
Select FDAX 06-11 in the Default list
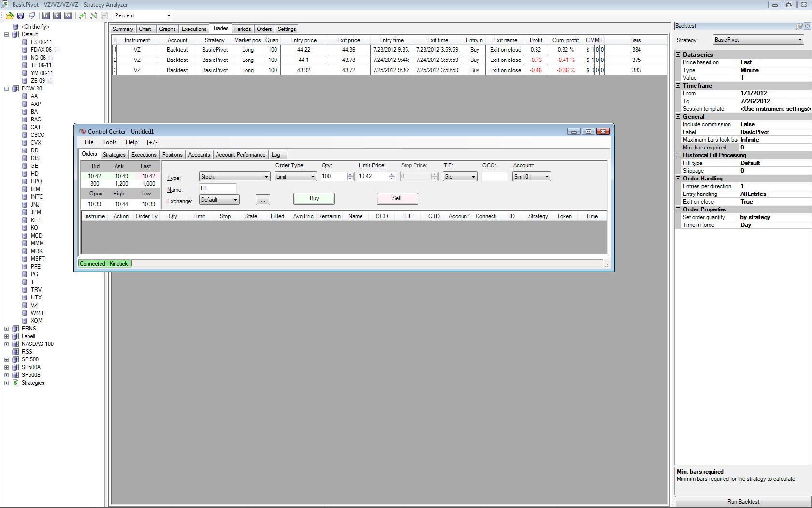(x=44, y=50)
